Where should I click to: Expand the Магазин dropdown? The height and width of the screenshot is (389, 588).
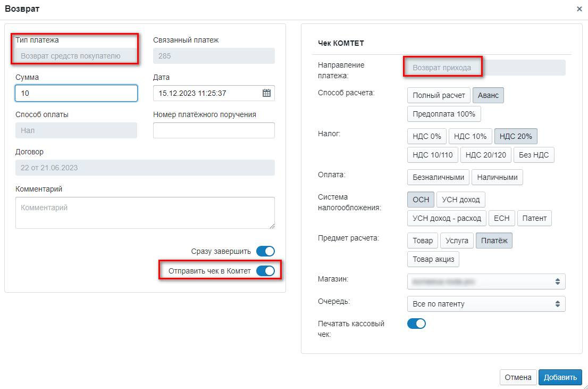tap(486, 281)
